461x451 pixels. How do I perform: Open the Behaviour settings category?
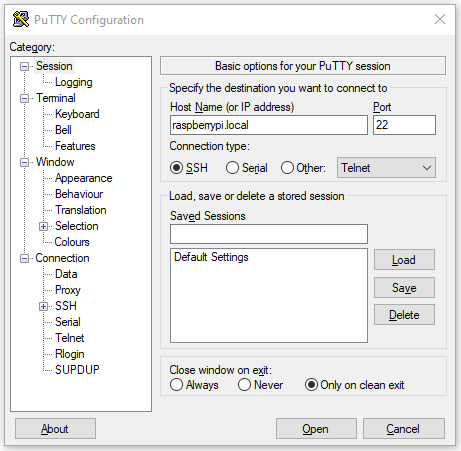point(79,194)
